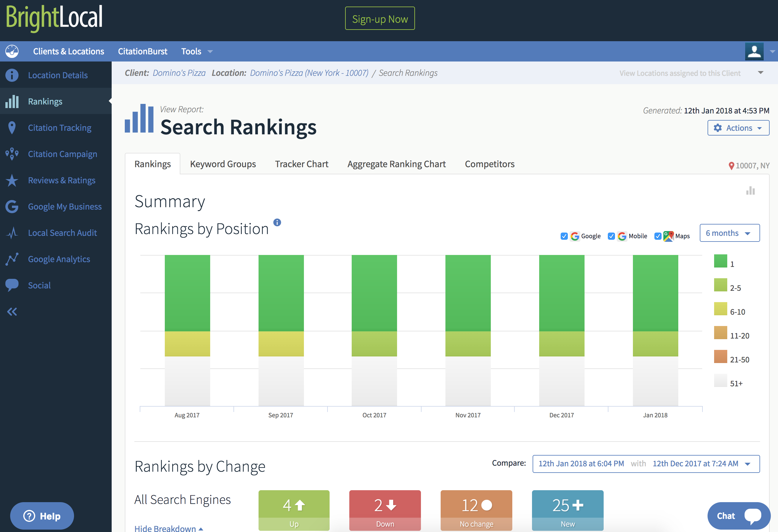Click the Local Search Audit pulse icon
The height and width of the screenshot is (532, 778).
click(x=12, y=233)
